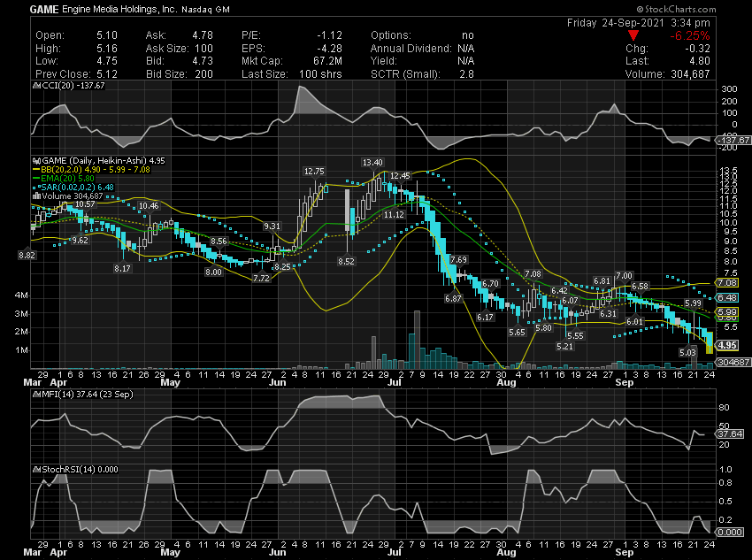Click the red down arrow next to -6.25%
The width and height of the screenshot is (752, 560).
[633, 36]
